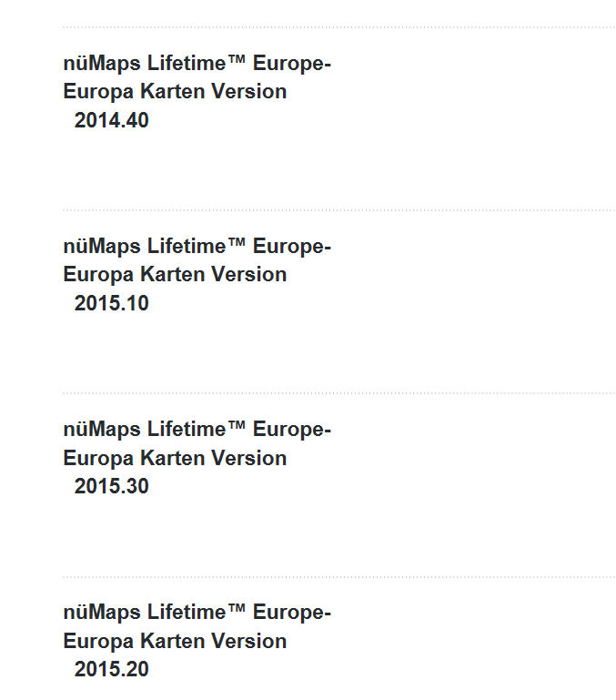
Task: Click the trademark symbol in the 2015.30 heading
Action: click(x=237, y=425)
